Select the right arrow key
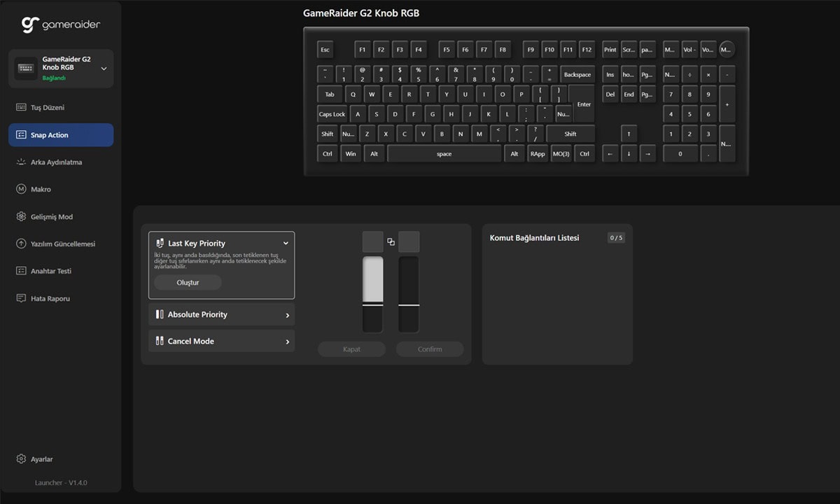The height and width of the screenshot is (504, 840). click(647, 154)
